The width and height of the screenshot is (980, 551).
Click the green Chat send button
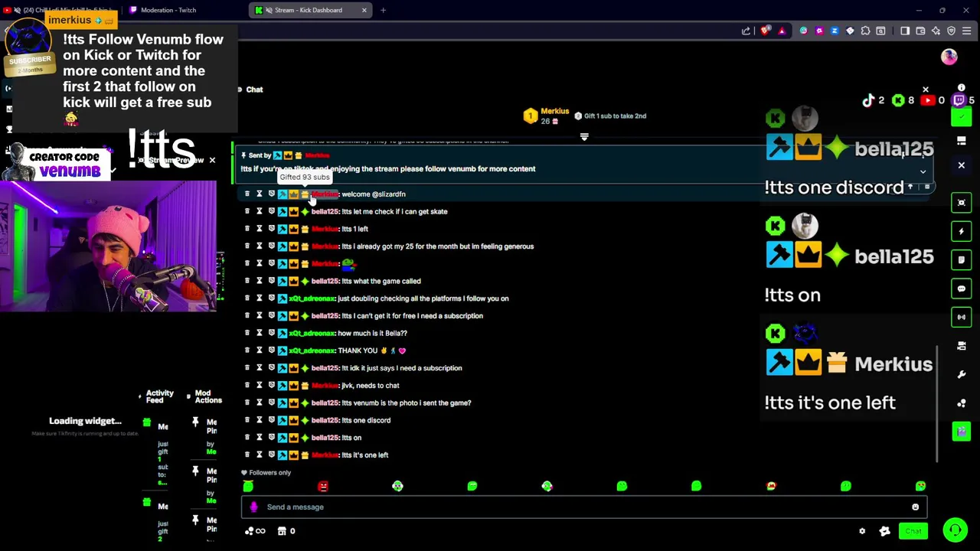click(x=913, y=531)
